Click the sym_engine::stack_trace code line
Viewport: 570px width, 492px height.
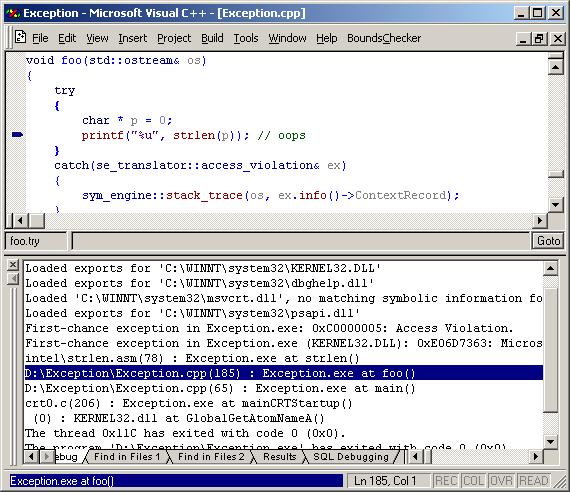point(270,195)
